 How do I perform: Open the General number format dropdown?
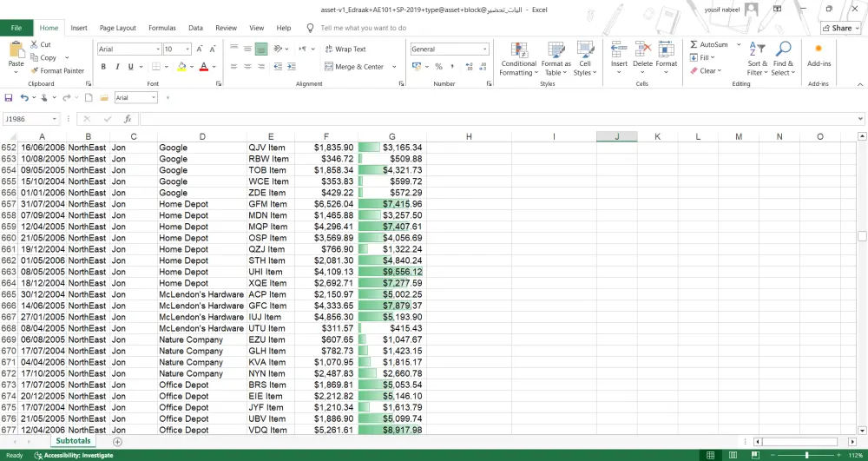pos(485,49)
